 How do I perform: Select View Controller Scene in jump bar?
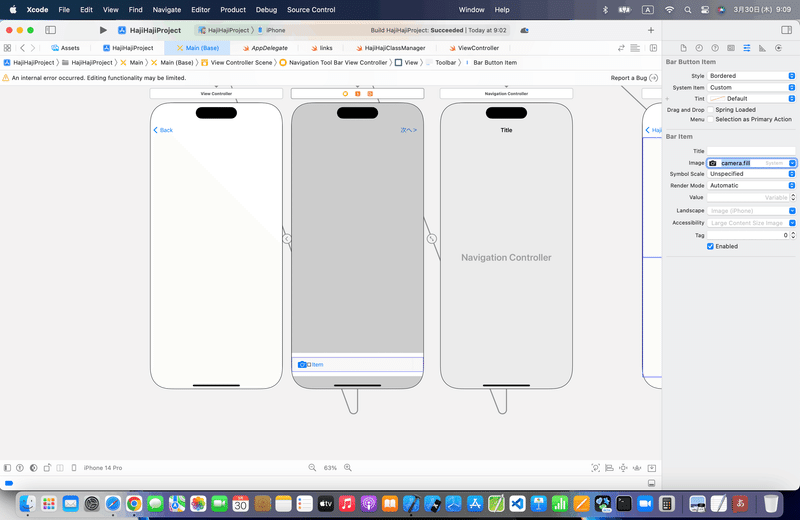tap(237, 63)
